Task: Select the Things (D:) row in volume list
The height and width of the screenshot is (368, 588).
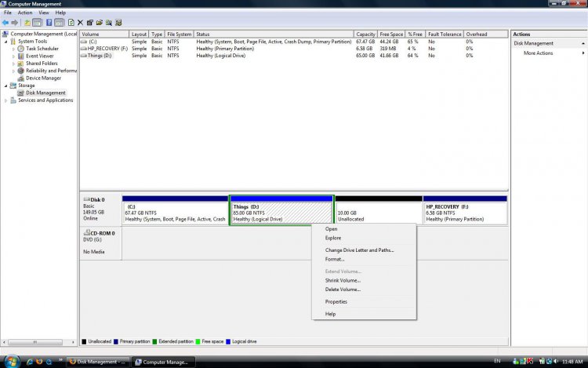Action: click(x=294, y=56)
